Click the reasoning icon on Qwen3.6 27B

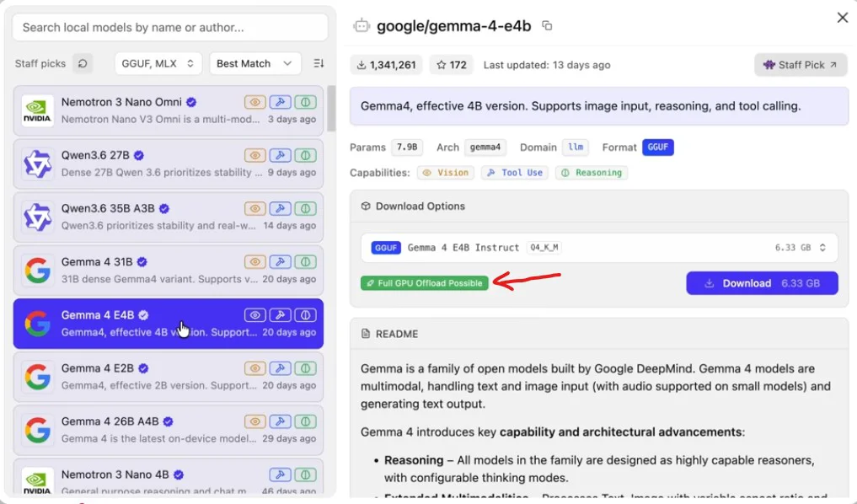pyautogui.click(x=306, y=155)
